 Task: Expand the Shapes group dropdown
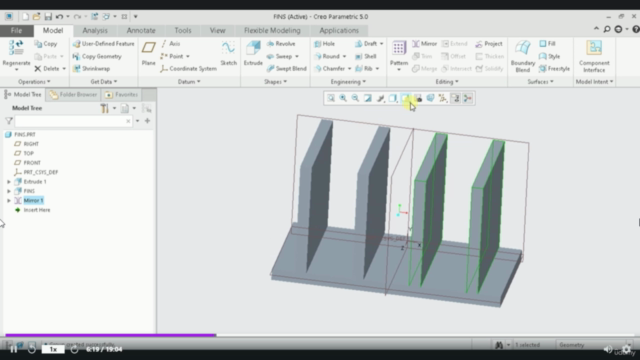tap(276, 82)
